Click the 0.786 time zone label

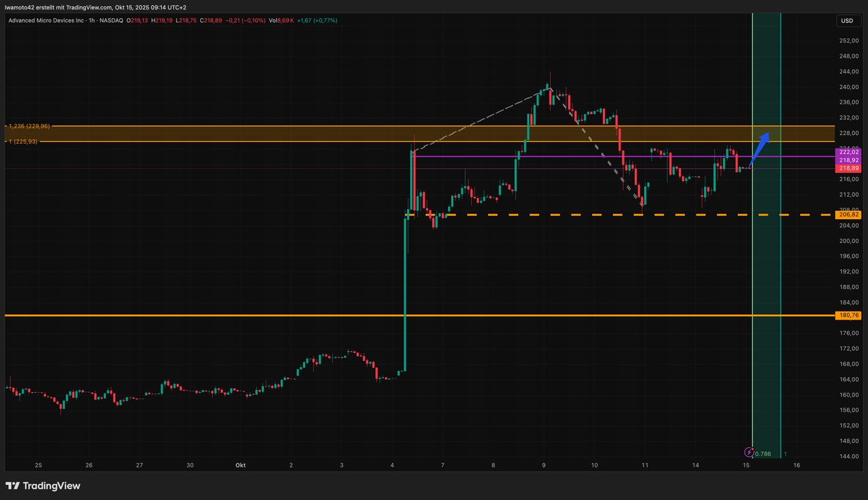pos(764,454)
